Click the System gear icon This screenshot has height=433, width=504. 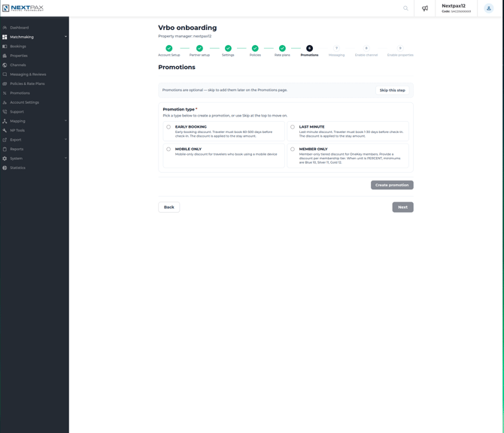pyautogui.click(x=5, y=159)
